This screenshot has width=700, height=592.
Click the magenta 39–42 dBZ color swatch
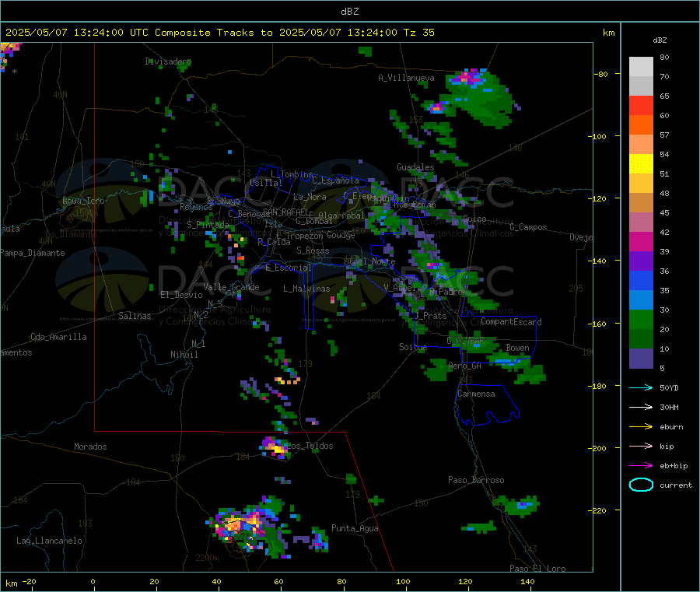641,241
